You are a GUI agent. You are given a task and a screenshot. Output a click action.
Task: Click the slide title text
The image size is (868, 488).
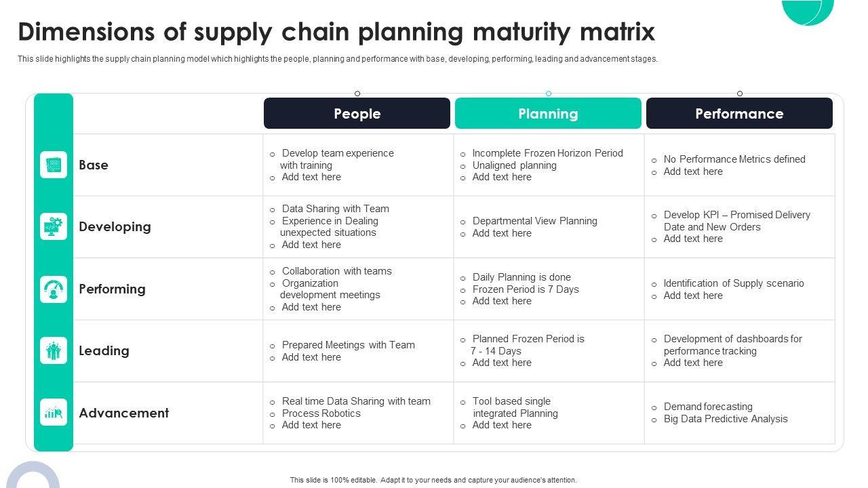pos(336,32)
